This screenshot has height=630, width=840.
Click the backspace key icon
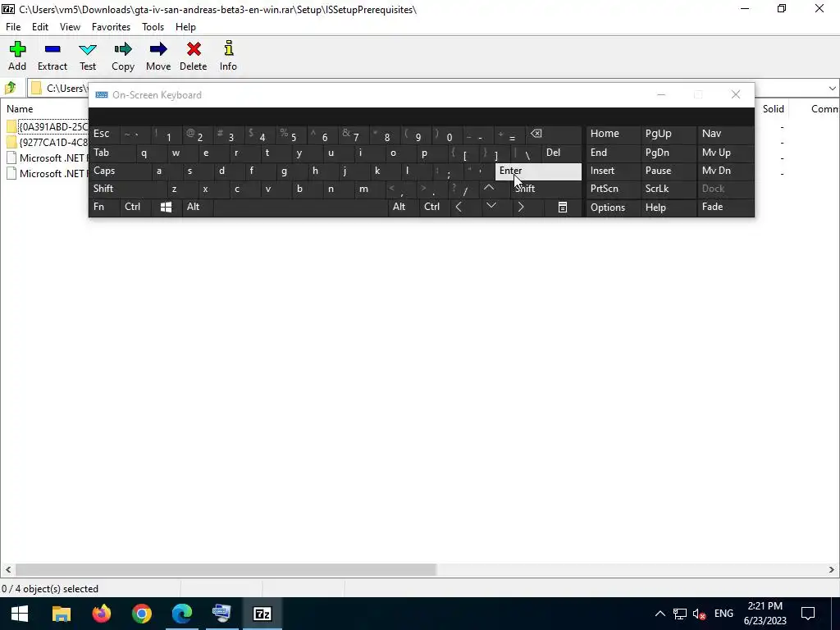point(555,134)
